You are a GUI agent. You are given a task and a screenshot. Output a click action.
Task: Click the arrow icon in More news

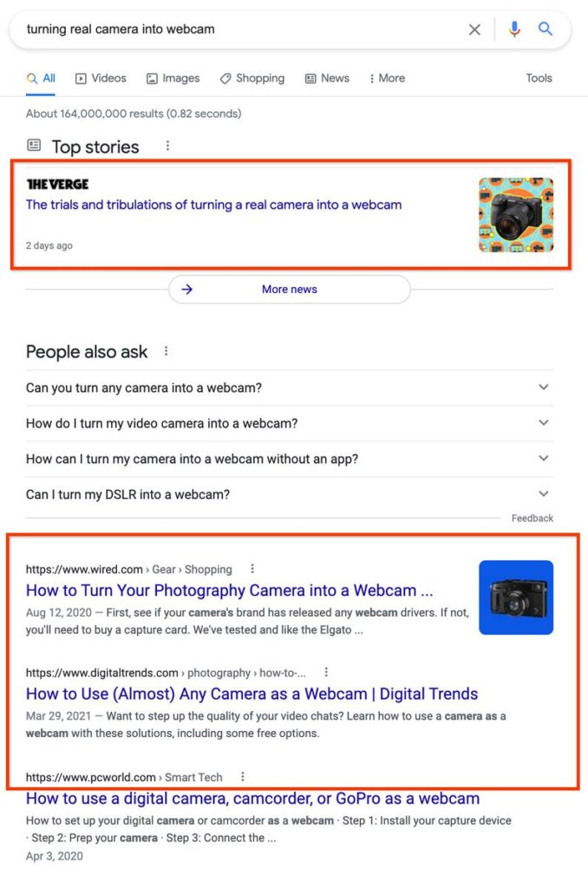click(x=187, y=290)
